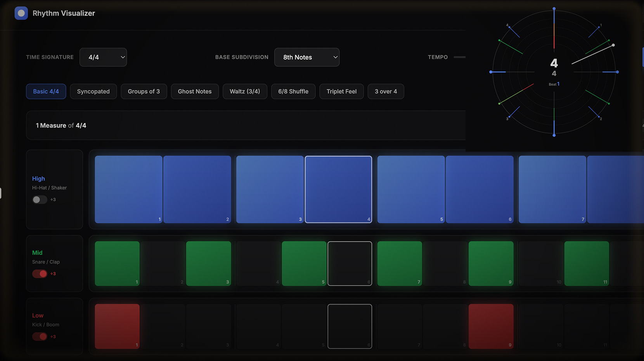Turn off red Low track step 9
Viewport: 644px width, 361px height.
pos(491,326)
